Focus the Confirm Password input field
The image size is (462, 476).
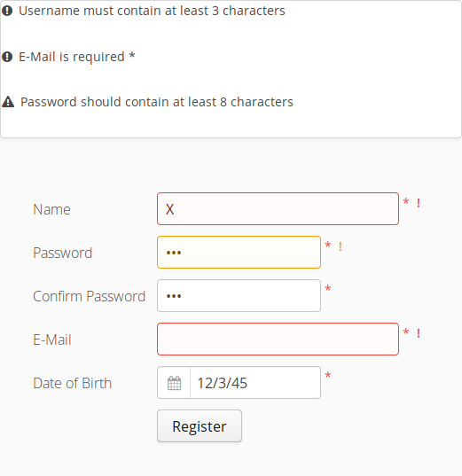[239, 296]
